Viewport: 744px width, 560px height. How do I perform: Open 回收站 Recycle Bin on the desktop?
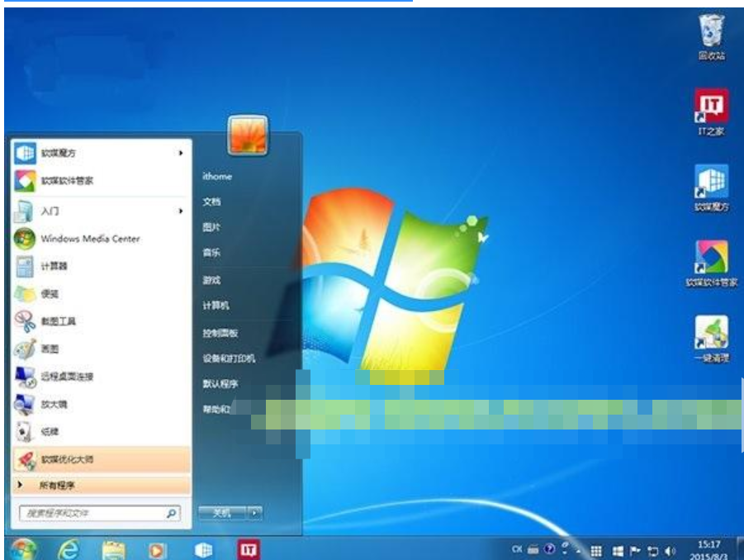coord(711,37)
